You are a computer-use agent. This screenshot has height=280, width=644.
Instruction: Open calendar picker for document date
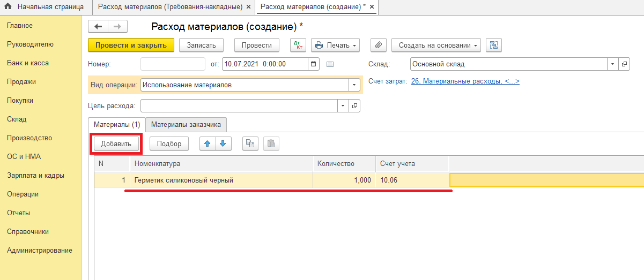314,64
